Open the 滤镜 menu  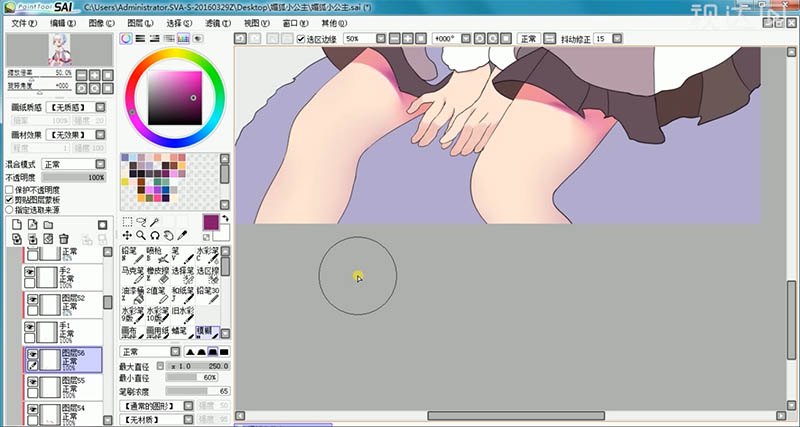[218, 23]
